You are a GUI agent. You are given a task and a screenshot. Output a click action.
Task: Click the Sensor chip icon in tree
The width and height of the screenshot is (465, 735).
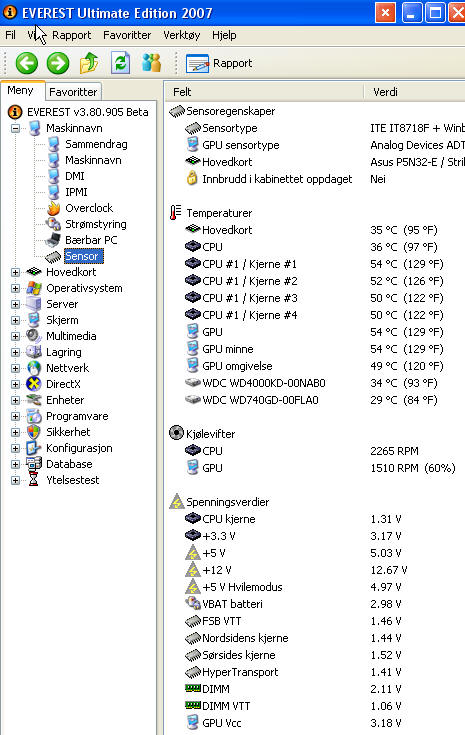53,256
